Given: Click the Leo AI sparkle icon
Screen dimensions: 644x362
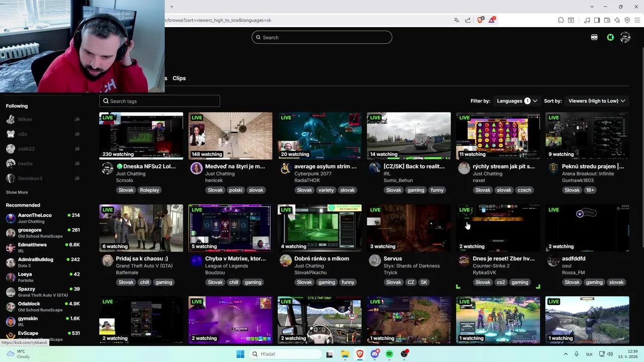Looking at the screenshot, I should coord(617,20).
